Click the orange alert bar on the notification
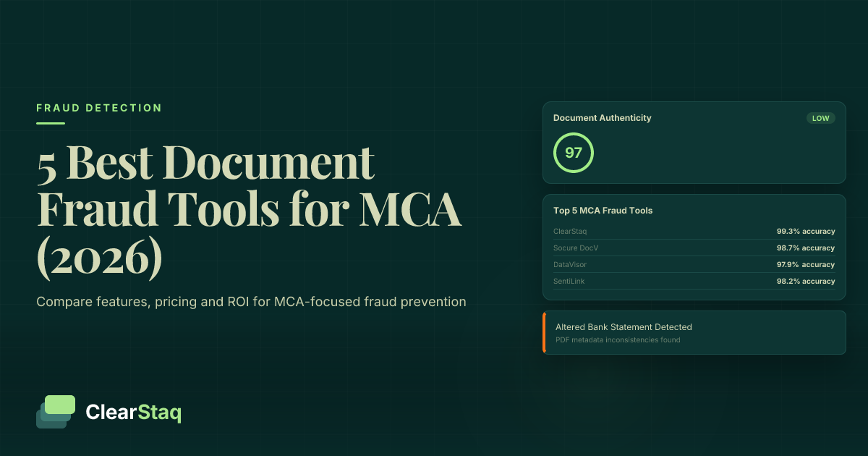868x456 pixels. (x=544, y=333)
